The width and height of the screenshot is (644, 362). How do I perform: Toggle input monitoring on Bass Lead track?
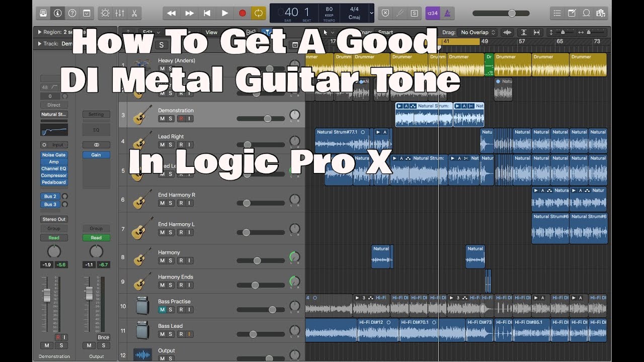click(x=189, y=334)
